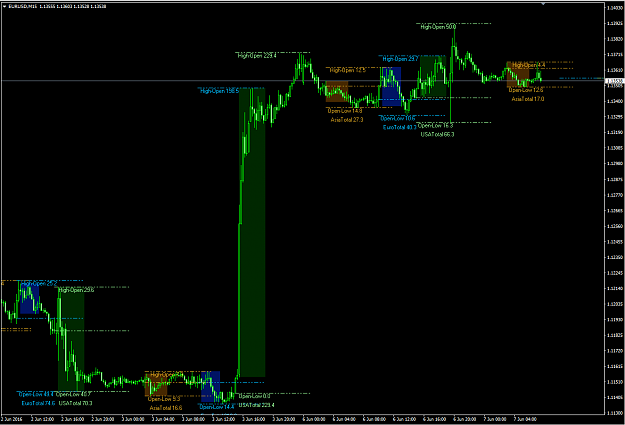
Task: Click the '6 Jun 12:00' time axis label
Action: pos(404,419)
